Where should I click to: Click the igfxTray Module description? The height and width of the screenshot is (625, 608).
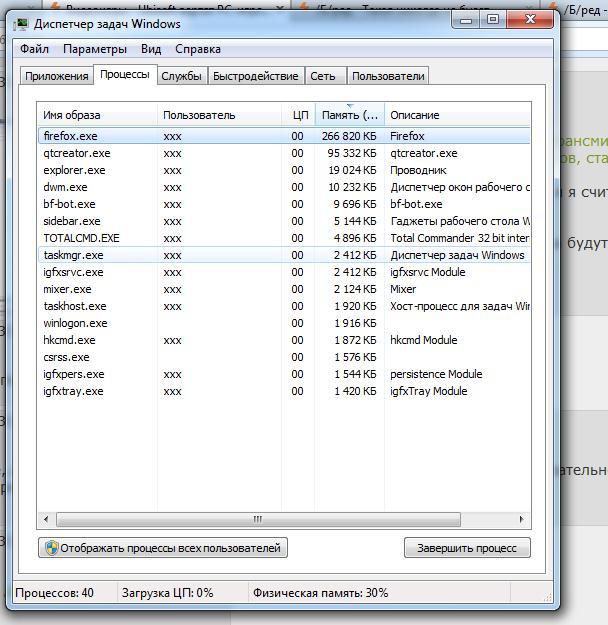point(429,391)
